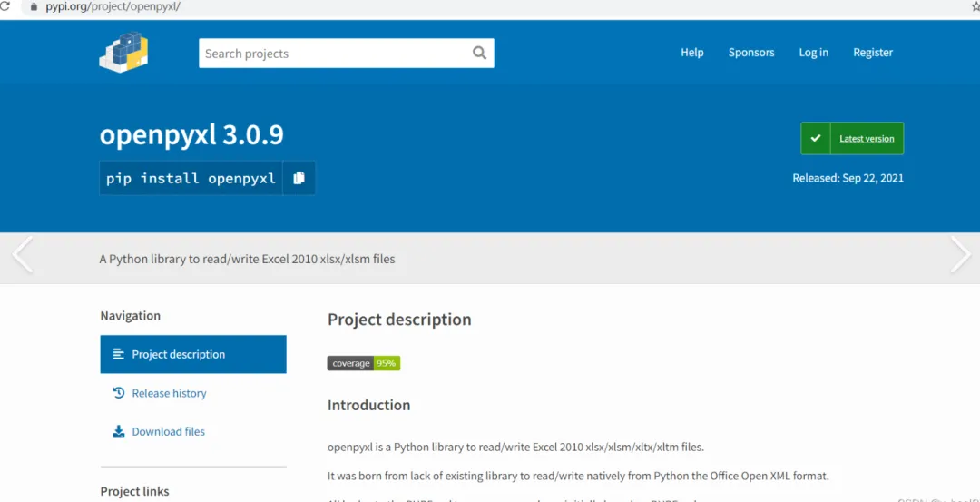Click the Released: Sep 22, 2021 text
This screenshot has width=980, height=502.
[x=848, y=178]
